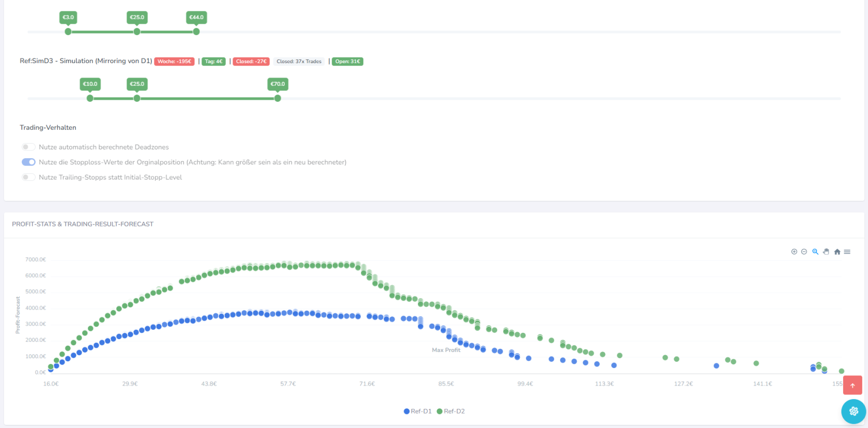Enable Trailing-Stopps instead of Initial-Stopp-Level
Screen dimensions: 868x428
[28, 177]
